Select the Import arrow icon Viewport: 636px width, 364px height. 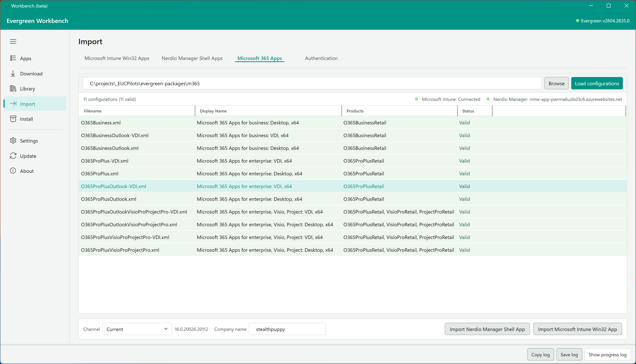13,104
